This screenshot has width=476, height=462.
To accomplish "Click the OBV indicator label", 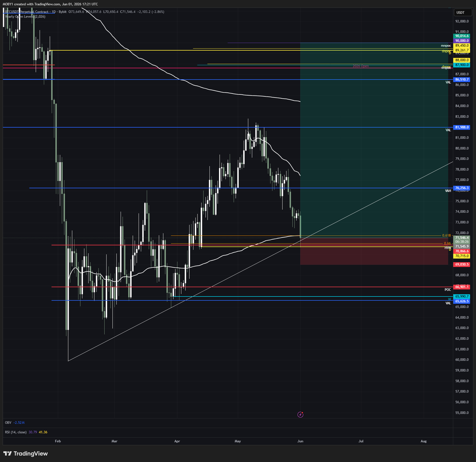I will 8,423.
